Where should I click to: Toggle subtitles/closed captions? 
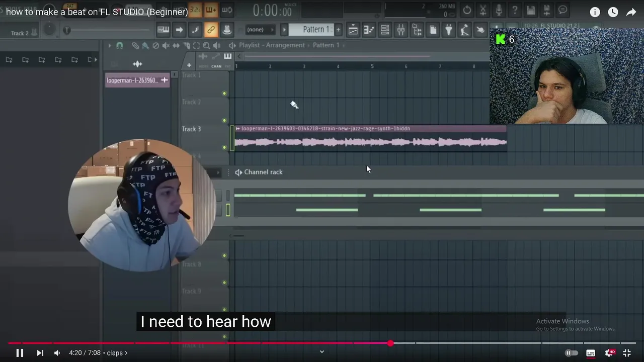click(x=591, y=353)
